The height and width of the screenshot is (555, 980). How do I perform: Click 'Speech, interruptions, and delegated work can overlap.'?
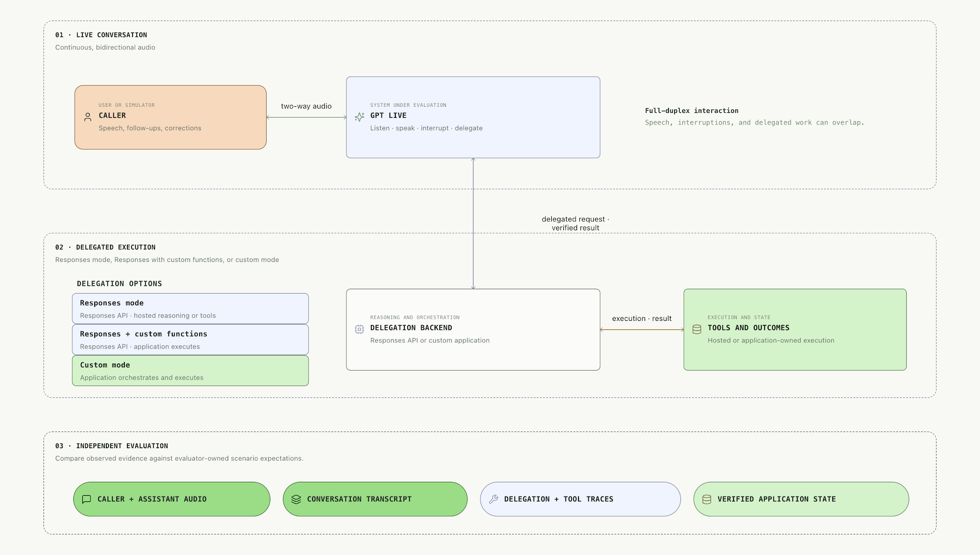pyautogui.click(x=755, y=123)
